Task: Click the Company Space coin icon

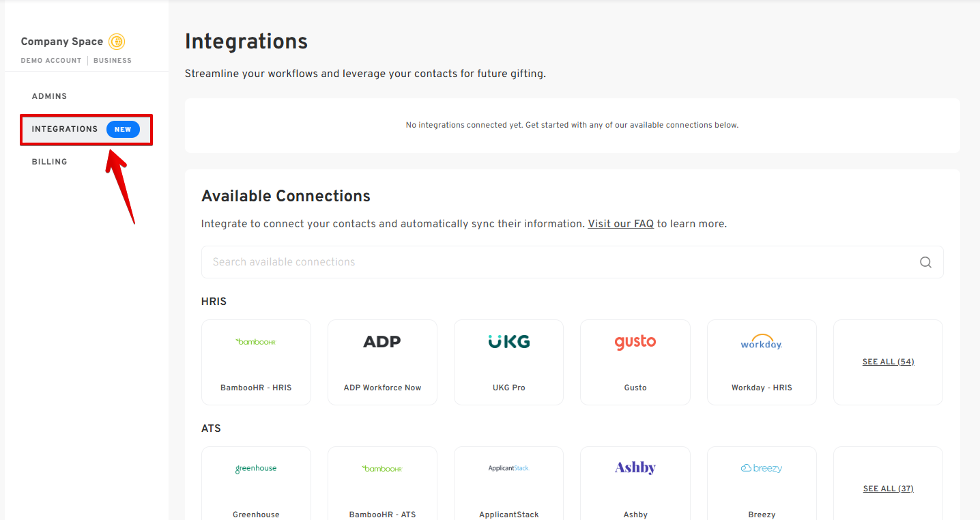Action: click(117, 42)
